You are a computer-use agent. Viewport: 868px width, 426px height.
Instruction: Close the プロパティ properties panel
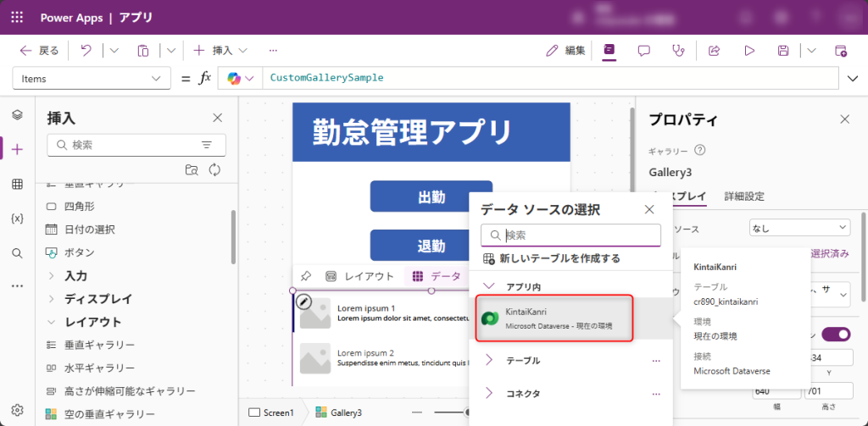[845, 119]
